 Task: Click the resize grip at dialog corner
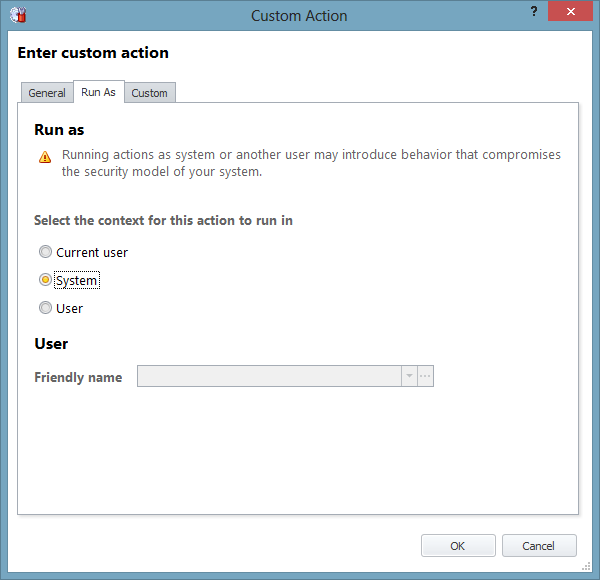[586, 567]
